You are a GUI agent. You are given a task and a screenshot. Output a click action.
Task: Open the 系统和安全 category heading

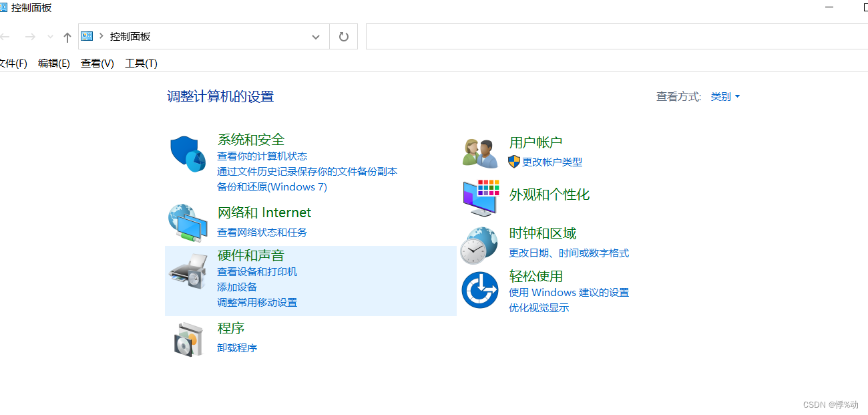(251, 140)
